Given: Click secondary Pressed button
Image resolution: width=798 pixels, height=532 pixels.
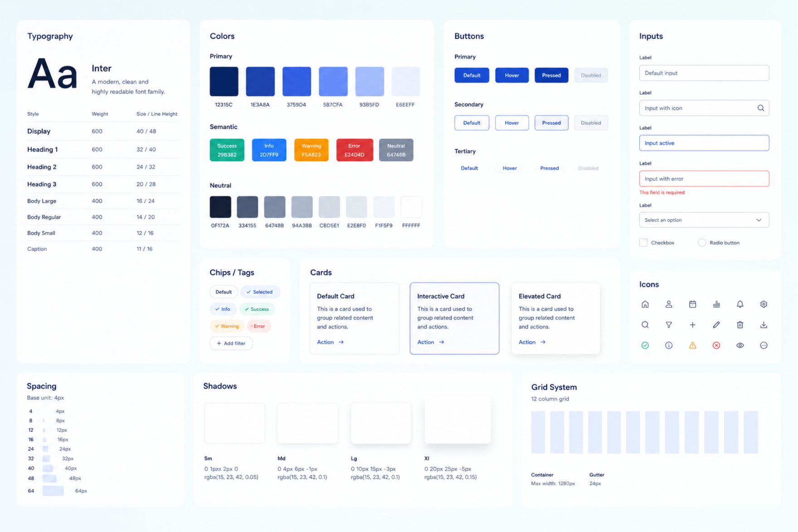Looking at the screenshot, I should tap(551, 123).
